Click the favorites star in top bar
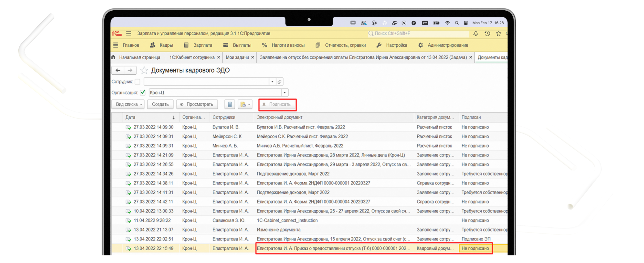644x263 pixels. coord(498,33)
